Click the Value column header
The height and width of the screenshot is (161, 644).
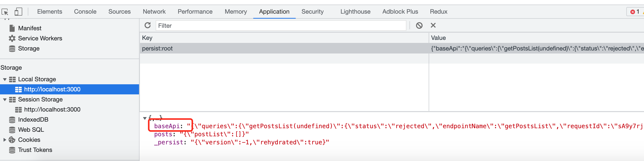pyautogui.click(x=536, y=38)
